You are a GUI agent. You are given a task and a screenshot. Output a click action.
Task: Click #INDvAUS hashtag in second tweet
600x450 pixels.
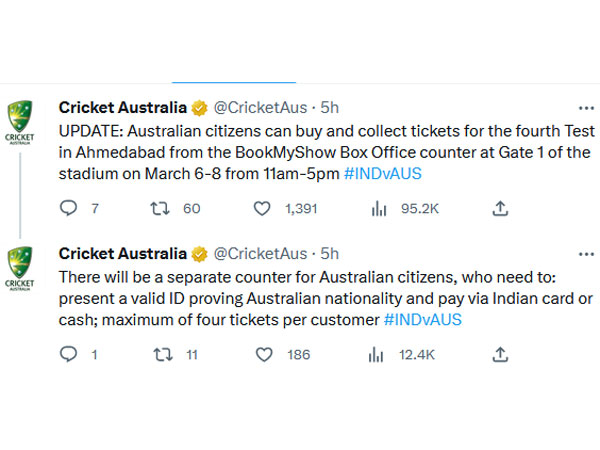click(423, 319)
